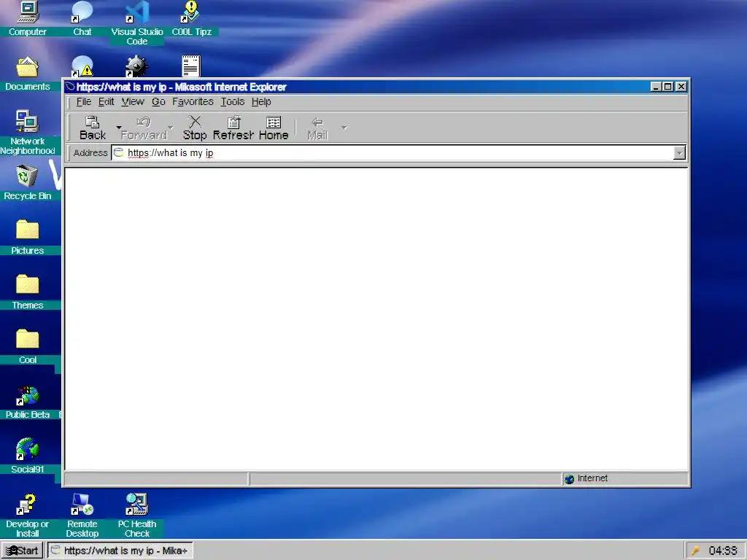This screenshot has width=747, height=560.
Task: Open the Forward history dropdown arrow
Action: click(171, 127)
